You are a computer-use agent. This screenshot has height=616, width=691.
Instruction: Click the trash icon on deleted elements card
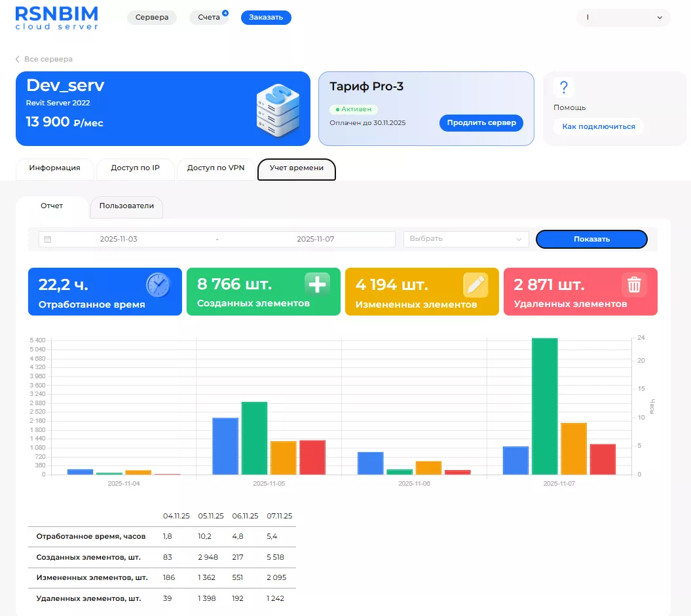point(634,285)
